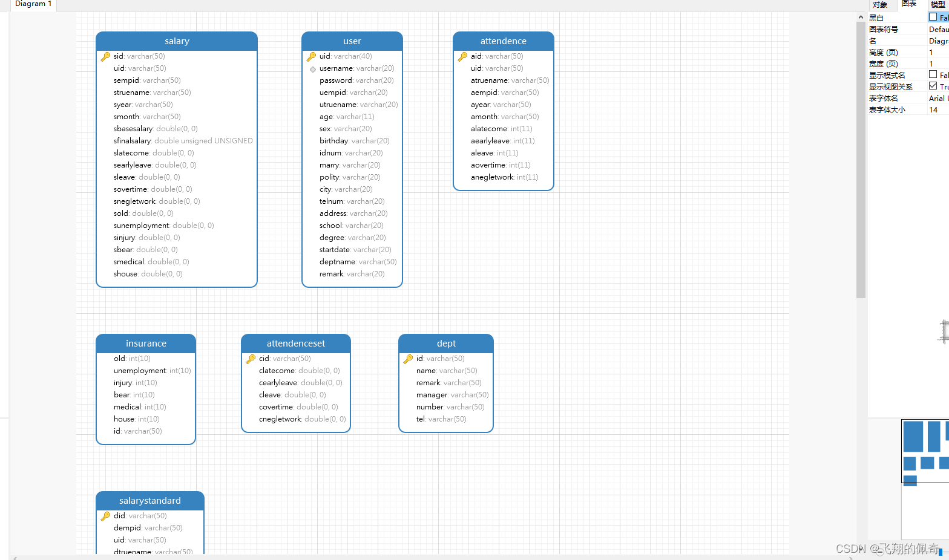Viewport: 949px width, 560px height.
Task: Click the medical field in insurance table
Action: click(x=140, y=407)
